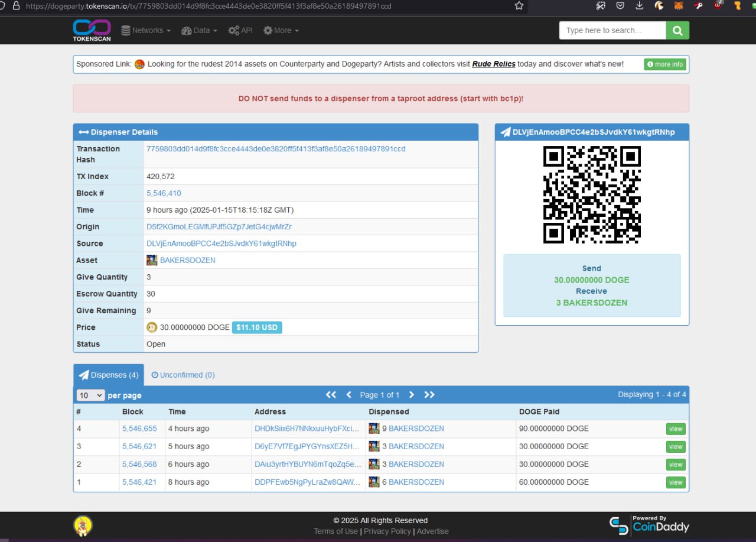
Task: Open the uBlock Origin extension icon
Action: coord(718,5)
